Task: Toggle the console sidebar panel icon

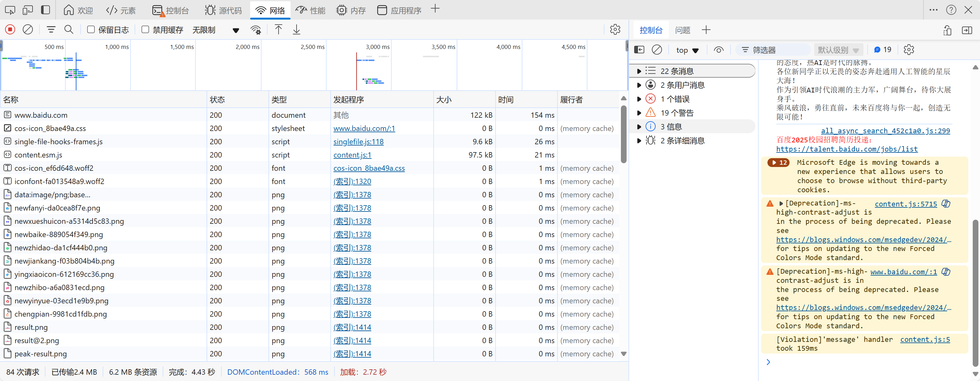Action: (639, 50)
